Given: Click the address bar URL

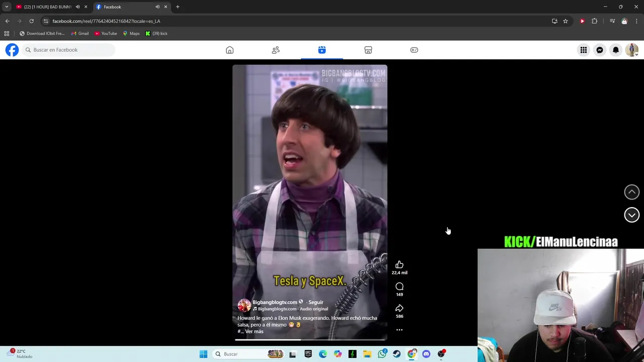Looking at the screenshot, I should [x=106, y=21].
